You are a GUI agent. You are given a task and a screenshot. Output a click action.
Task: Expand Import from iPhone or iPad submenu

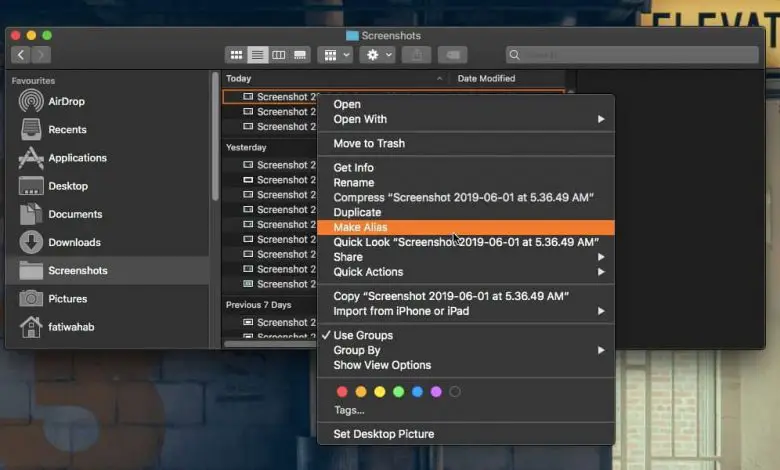[x=466, y=311]
